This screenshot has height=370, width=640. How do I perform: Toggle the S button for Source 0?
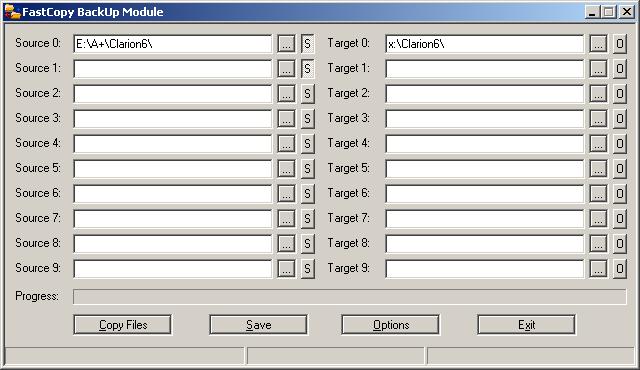pos(308,44)
